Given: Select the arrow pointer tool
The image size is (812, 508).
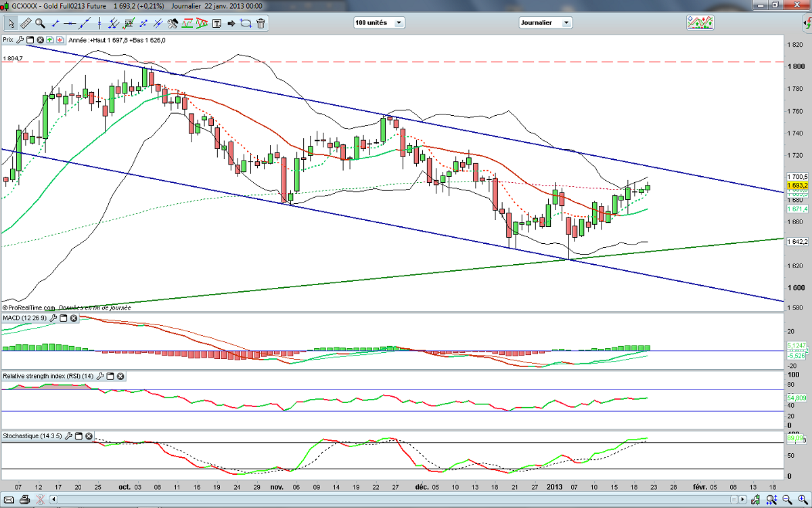Looking at the screenshot, I should tap(12, 23).
